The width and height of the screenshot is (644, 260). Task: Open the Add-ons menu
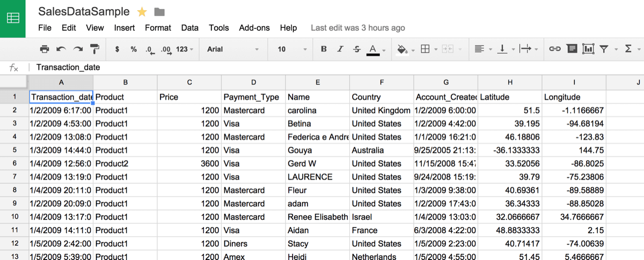[254, 28]
